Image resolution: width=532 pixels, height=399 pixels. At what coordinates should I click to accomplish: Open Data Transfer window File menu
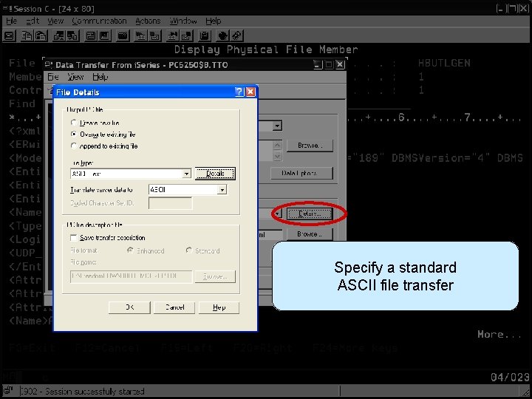click(x=53, y=77)
